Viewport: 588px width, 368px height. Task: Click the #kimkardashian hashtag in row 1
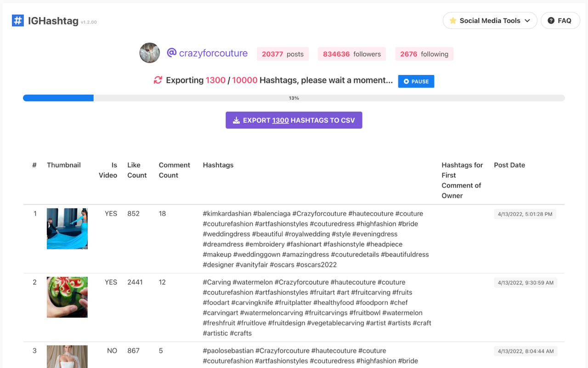pyautogui.click(x=226, y=213)
